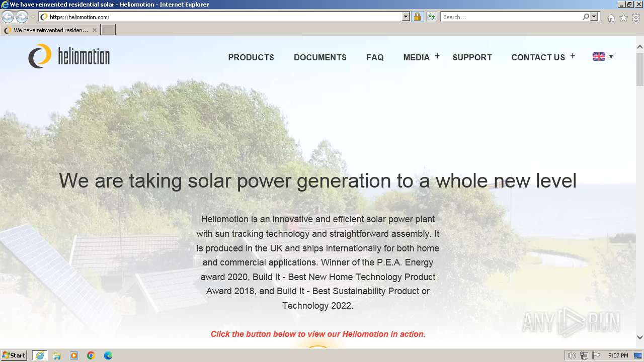Click the network tray icon
The image size is (644, 362).
point(584,355)
